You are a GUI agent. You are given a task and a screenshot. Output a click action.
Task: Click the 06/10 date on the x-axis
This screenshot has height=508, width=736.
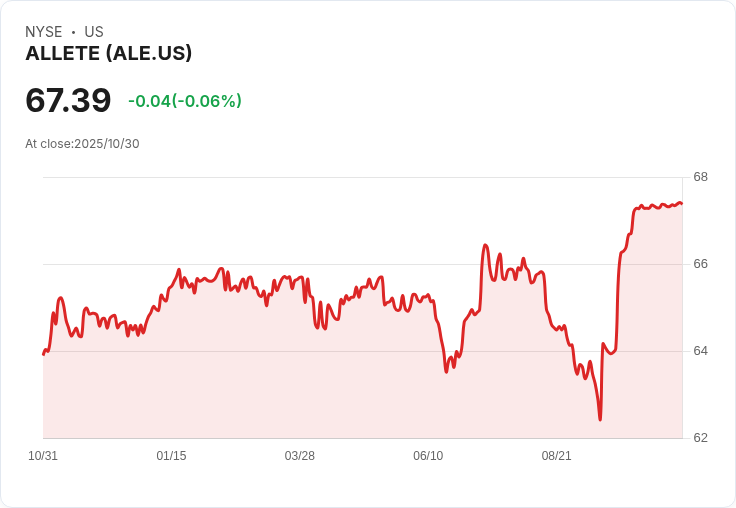(428, 456)
